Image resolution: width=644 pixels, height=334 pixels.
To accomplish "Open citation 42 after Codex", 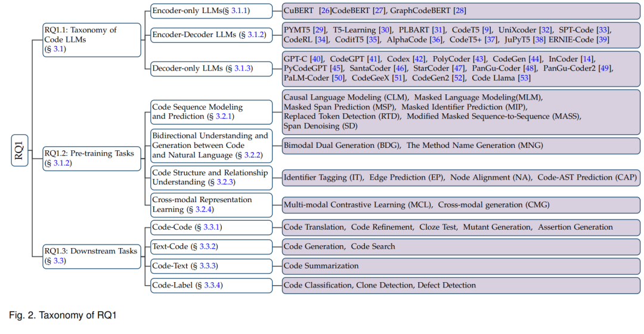I will 419,59.
